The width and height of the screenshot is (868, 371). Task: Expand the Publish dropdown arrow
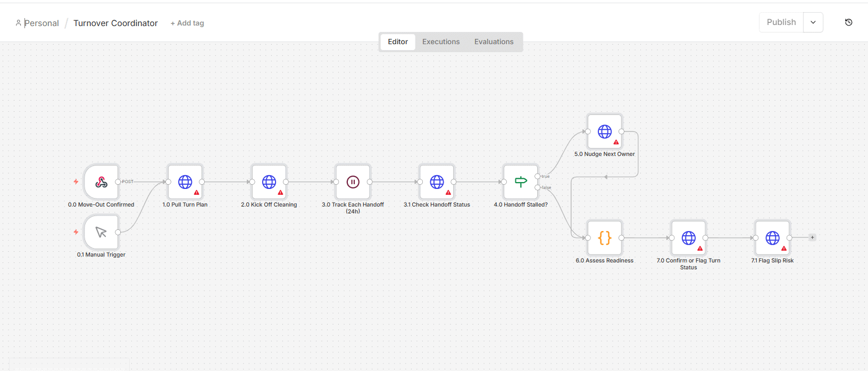813,22
